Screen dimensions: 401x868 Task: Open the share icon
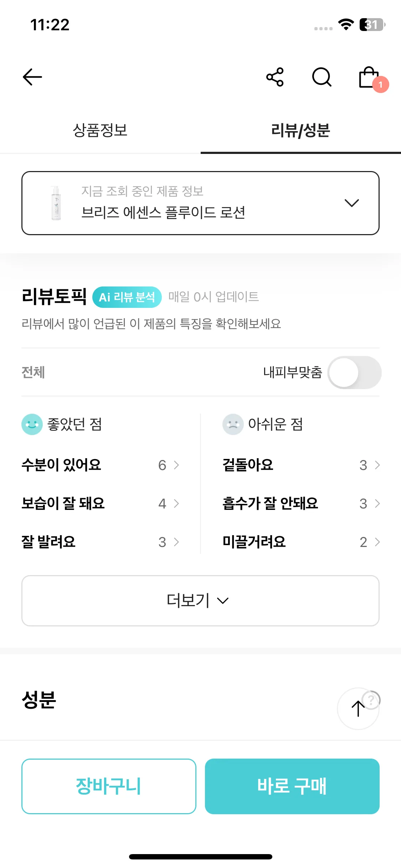tap(275, 77)
